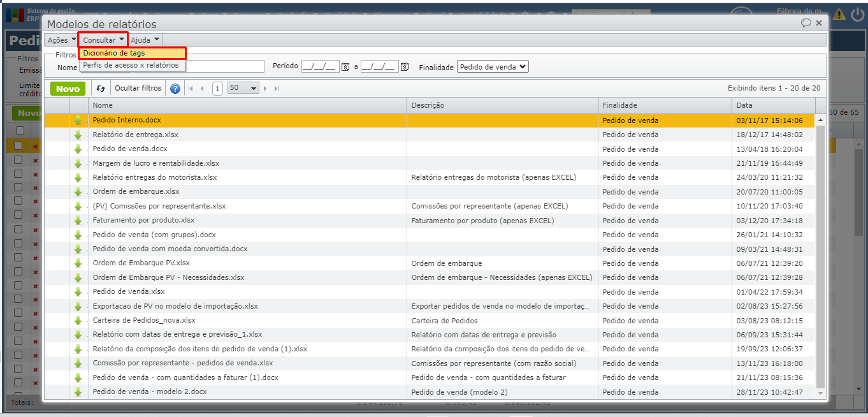Click the yellow warning alert icon
The image size is (868, 417).
point(840,14)
